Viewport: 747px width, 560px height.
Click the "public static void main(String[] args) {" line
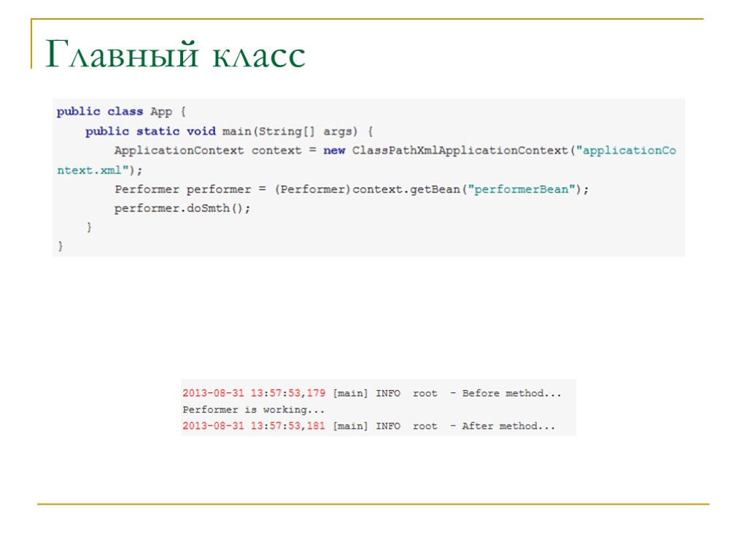click(x=229, y=131)
